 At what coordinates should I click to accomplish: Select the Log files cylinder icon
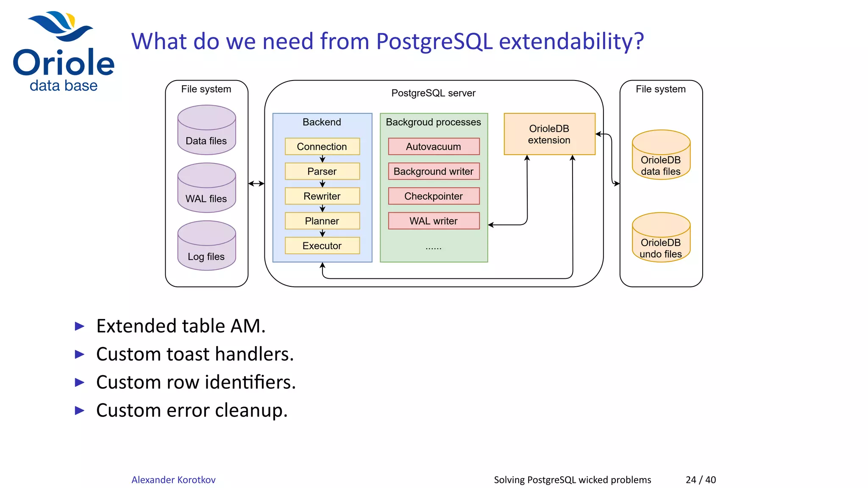pos(206,246)
